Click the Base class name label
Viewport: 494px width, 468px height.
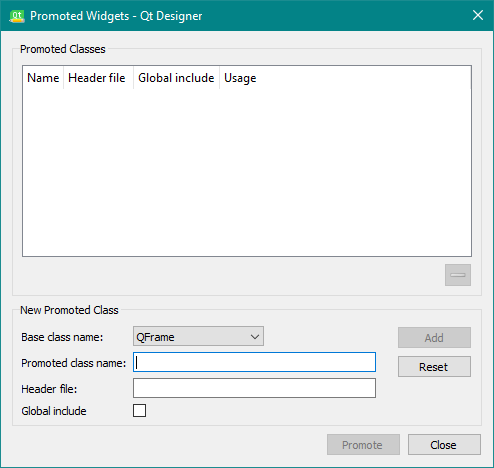tap(62, 337)
